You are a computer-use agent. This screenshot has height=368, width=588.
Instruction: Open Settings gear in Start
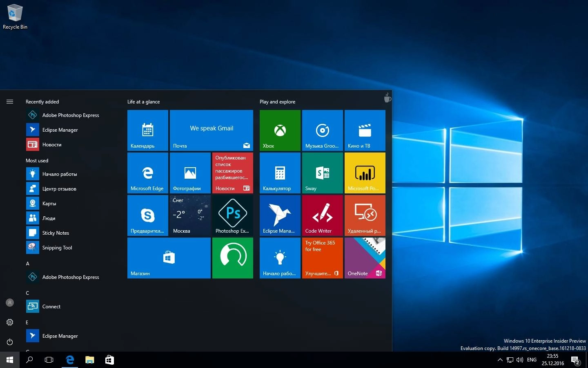(x=10, y=322)
